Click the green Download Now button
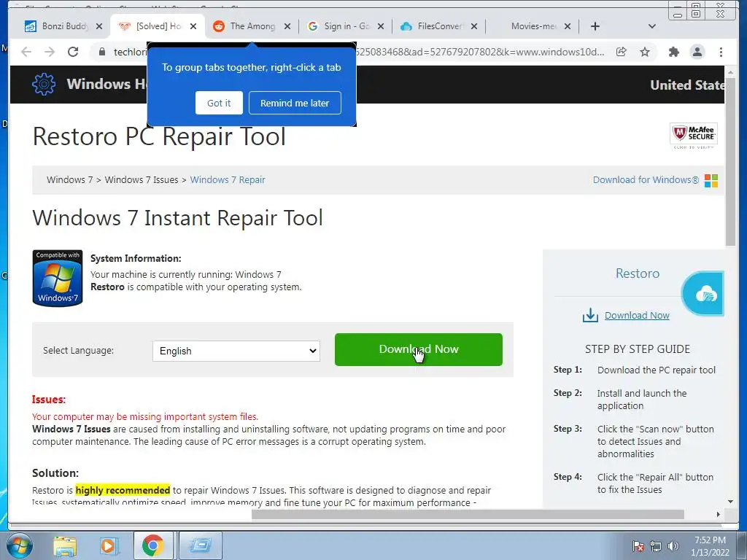 pos(418,349)
